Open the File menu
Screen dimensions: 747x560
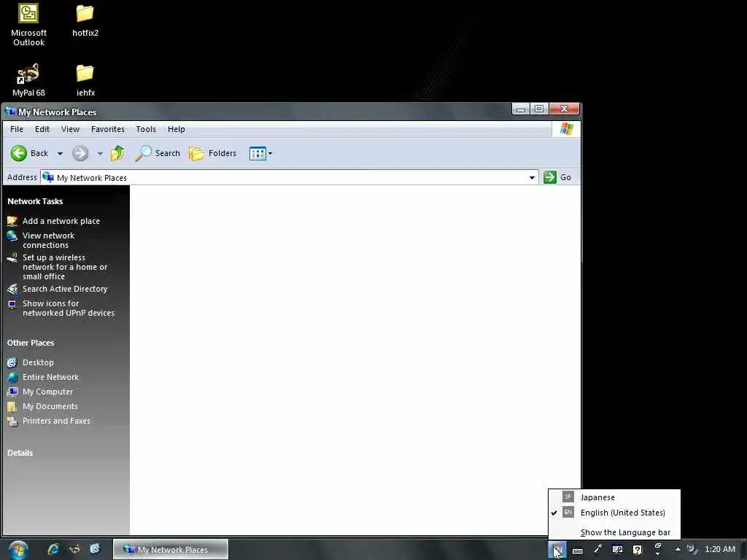[x=17, y=129]
